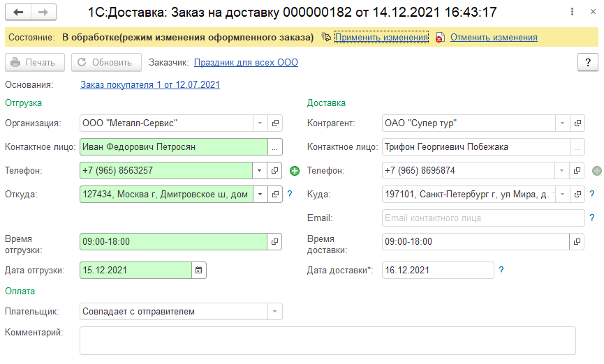Show help for the Email field
Viewport: 604px width, 364px height.
592,218
